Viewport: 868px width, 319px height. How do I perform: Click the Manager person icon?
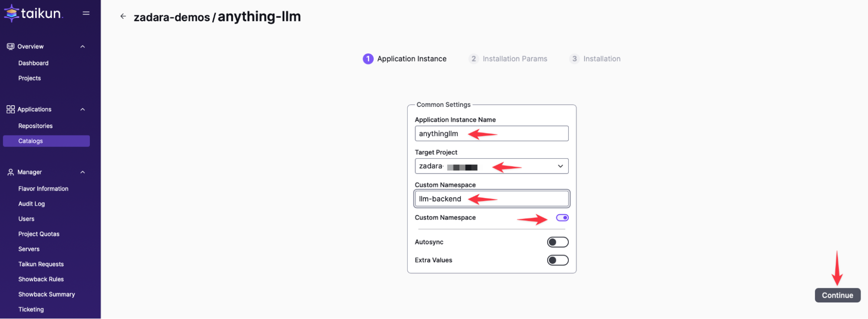click(x=10, y=172)
